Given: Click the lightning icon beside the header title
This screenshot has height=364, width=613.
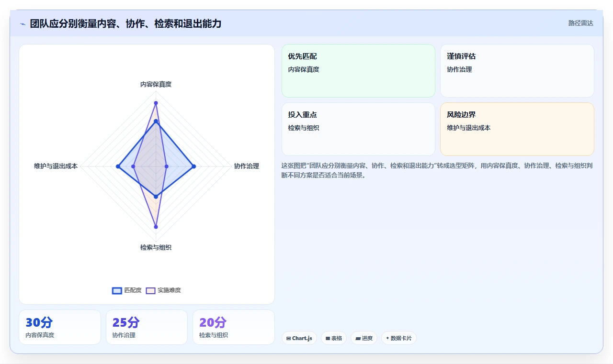Looking at the screenshot, I should [23, 23].
